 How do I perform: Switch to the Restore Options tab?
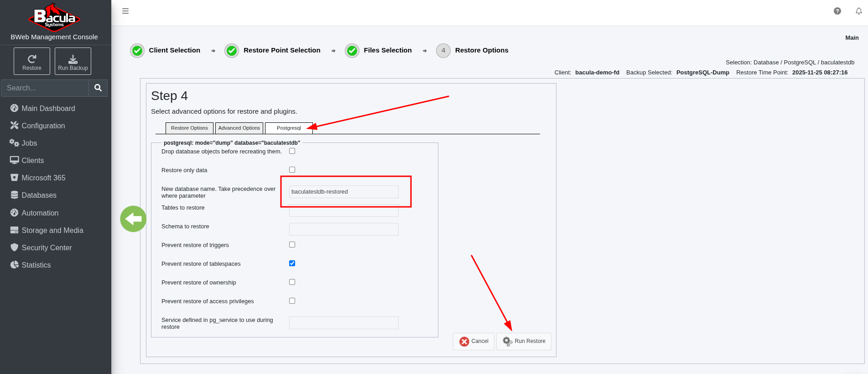point(189,128)
